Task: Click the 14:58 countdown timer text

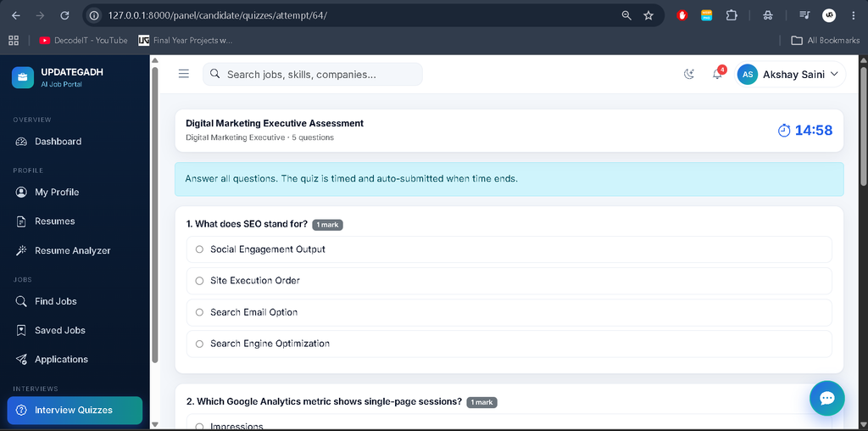Action: point(814,130)
